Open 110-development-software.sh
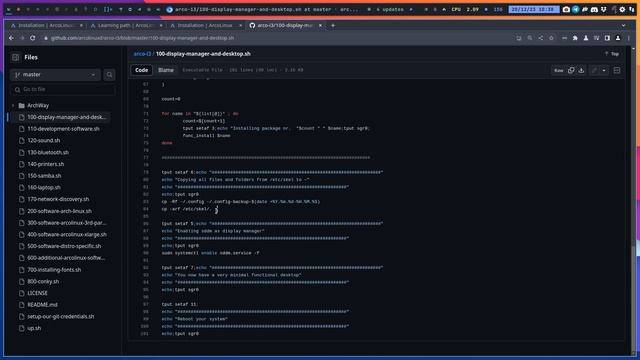The image size is (640, 360). (x=63, y=129)
